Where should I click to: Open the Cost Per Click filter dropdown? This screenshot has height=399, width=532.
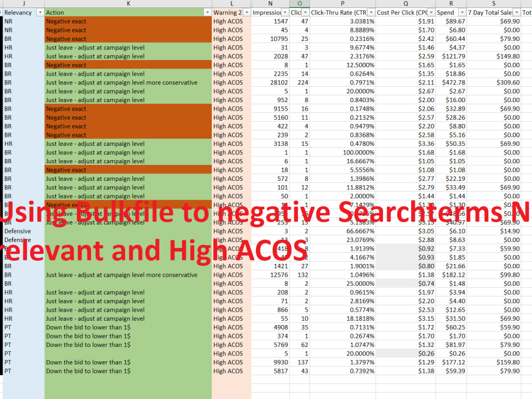(x=431, y=13)
